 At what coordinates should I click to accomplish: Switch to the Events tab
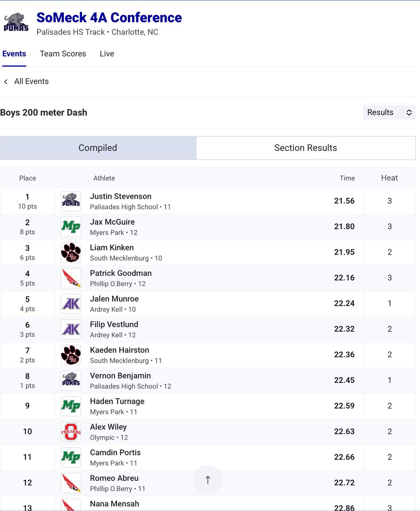[x=14, y=54]
